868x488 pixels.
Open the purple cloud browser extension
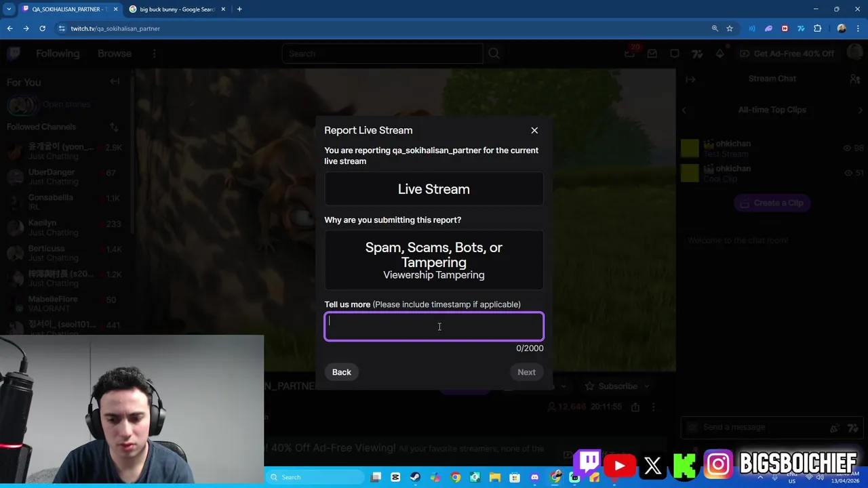click(x=768, y=28)
